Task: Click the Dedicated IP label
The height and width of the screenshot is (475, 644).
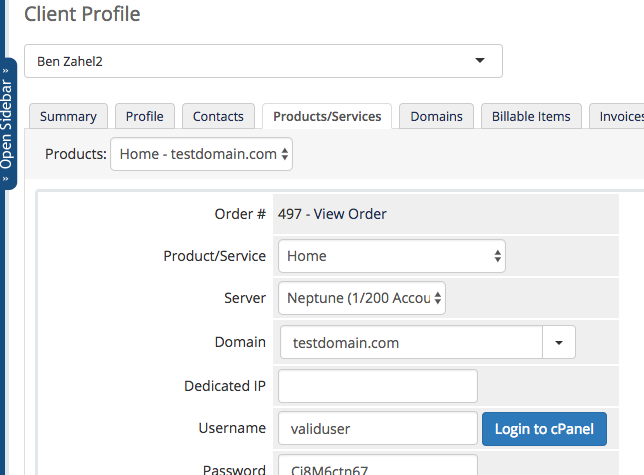Action: (x=225, y=386)
